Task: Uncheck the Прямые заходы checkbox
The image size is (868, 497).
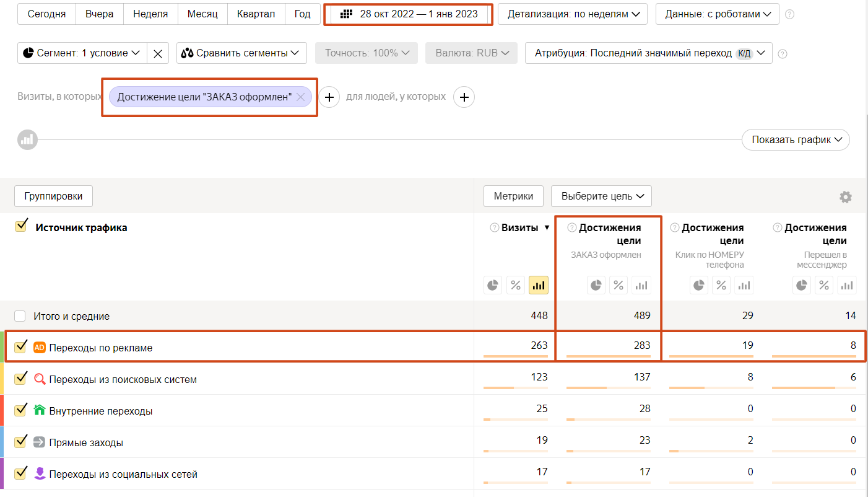Action: click(x=20, y=442)
